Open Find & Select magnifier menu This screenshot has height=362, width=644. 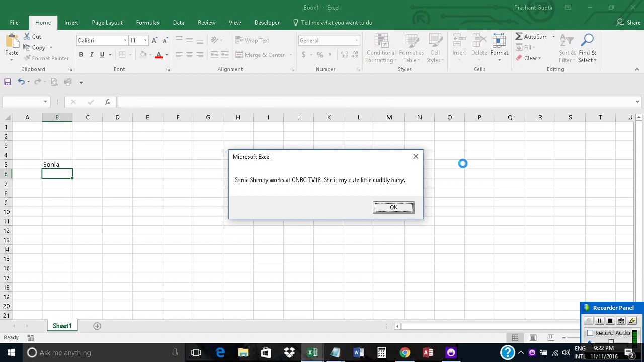click(587, 48)
